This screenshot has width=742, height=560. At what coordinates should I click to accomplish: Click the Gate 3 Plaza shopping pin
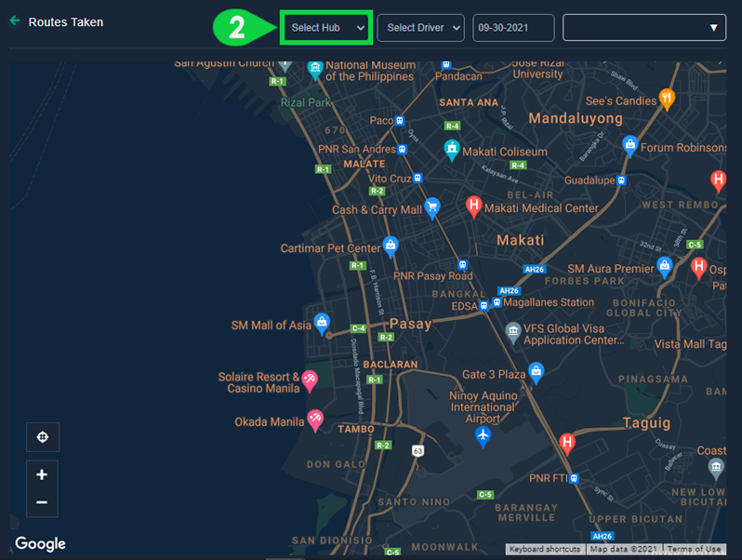[x=536, y=372]
